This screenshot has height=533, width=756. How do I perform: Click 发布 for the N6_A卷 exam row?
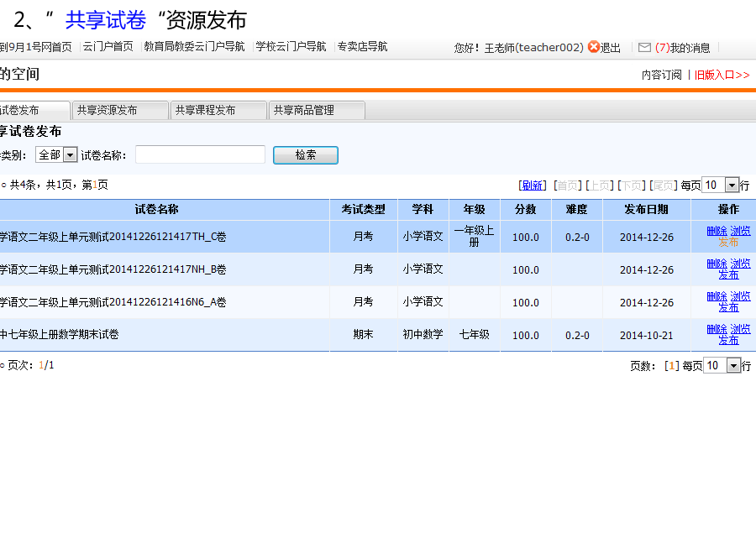(x=728, y=307)
